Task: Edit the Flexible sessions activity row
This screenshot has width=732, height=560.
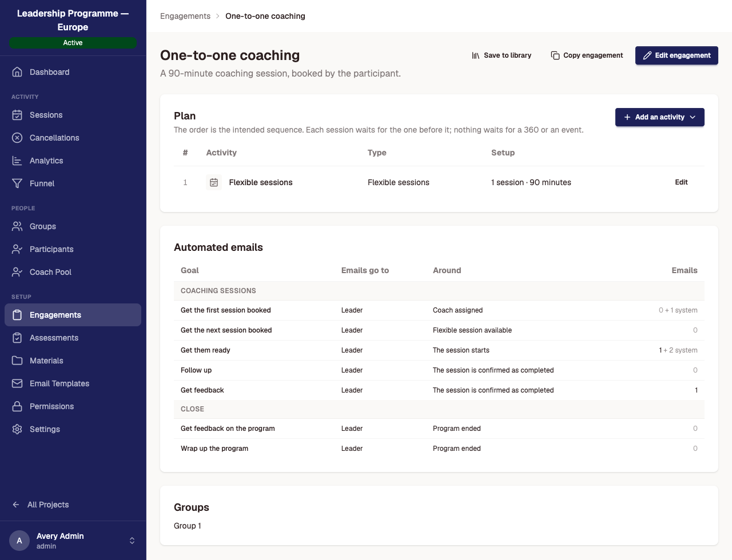Action: pyautogui.click(x=681, y=182)
